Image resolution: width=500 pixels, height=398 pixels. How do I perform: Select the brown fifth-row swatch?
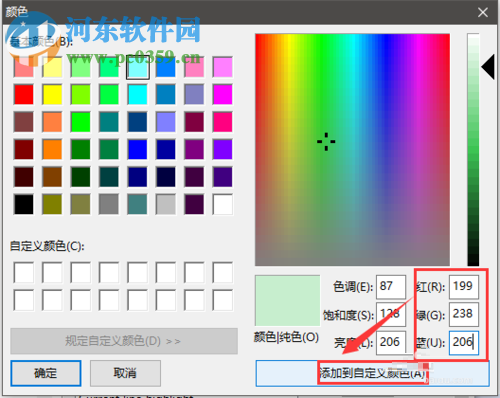(52, 177)
